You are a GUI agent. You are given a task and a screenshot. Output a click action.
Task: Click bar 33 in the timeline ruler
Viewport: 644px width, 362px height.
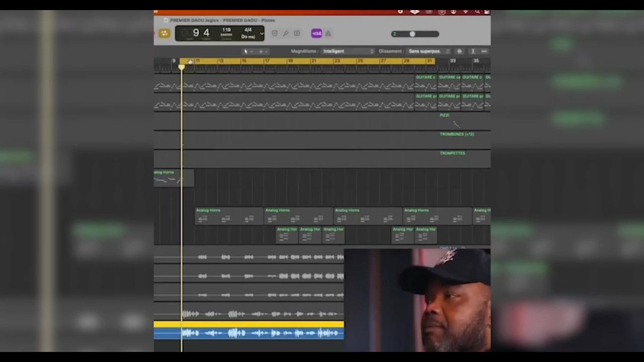452,61
